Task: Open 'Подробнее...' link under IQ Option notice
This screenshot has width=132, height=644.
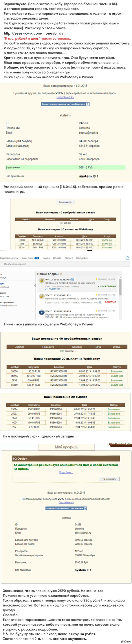Action: click(x=66, y=472)
